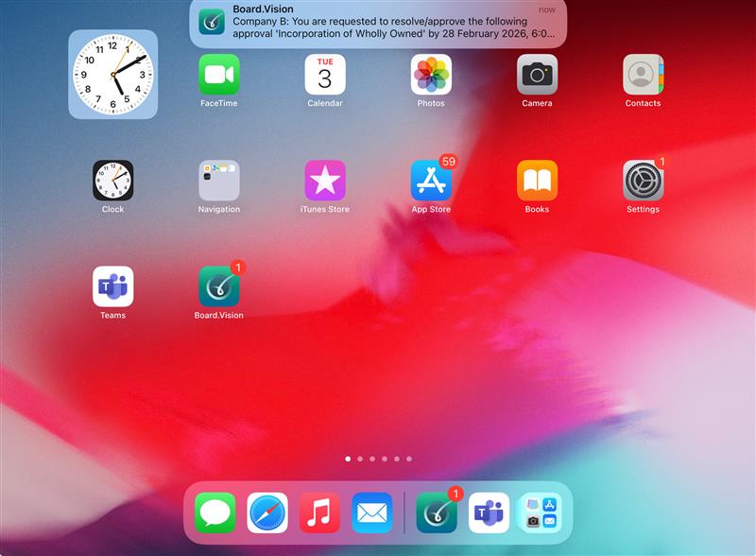This screenshot has height=556, width=756.
Task: Open the Clock app icon
Action: (x=112, y=181)
